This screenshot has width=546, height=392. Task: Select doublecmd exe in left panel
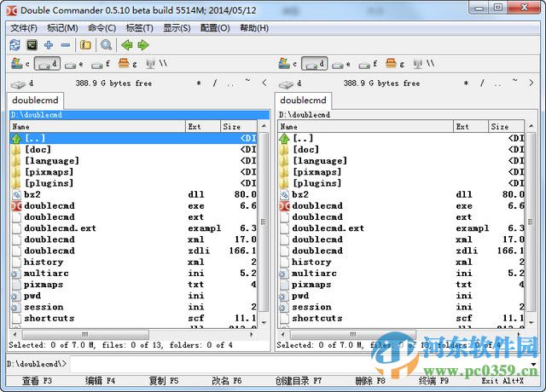coord(134,205)
